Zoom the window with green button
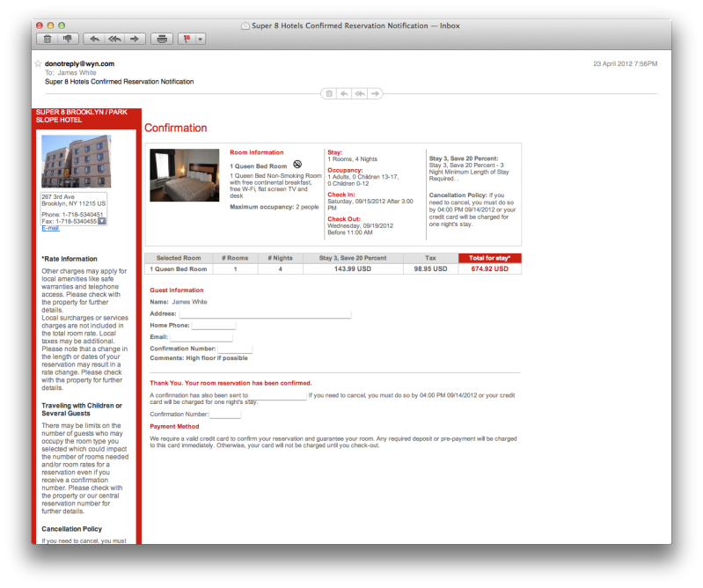The width and height of the screenshot is (703, 588). [x=62, y=26]
